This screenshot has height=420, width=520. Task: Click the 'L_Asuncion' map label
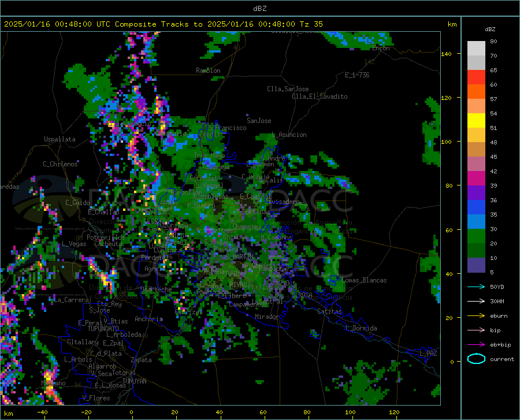(x=289, y=135)
